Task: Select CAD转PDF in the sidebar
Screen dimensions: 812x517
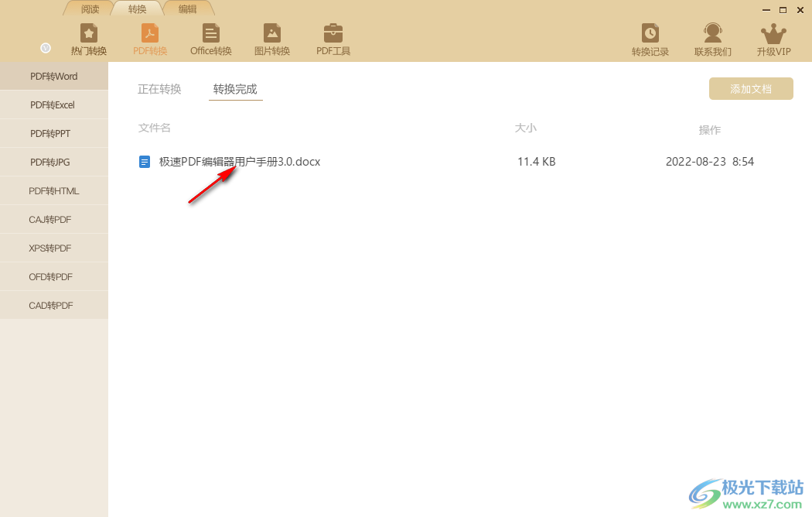Action: (x=54, y=305)
